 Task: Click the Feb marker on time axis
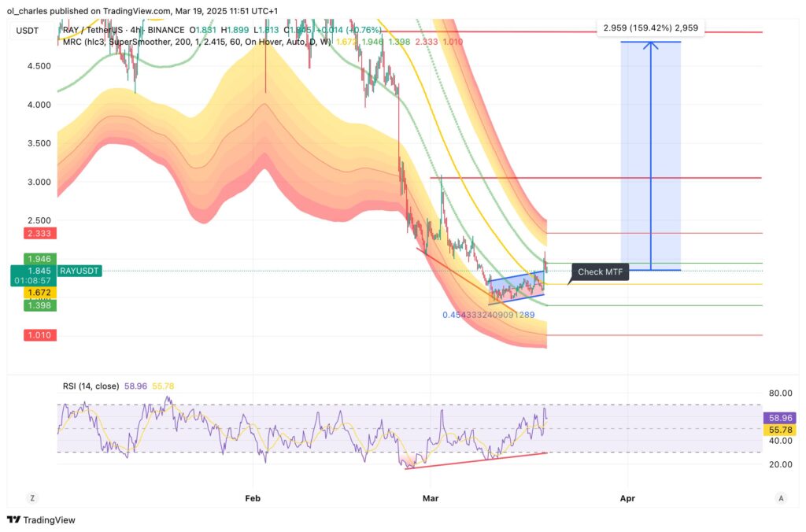[x=253, y=497]
